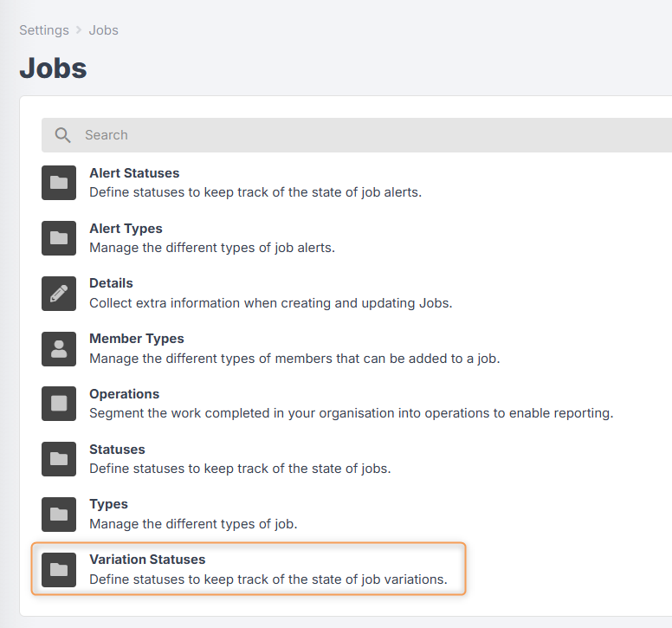Image resolution: width=672 pixels, height=628 pixels.
Task: Go to Member Types title
Action: pos(136,339)
